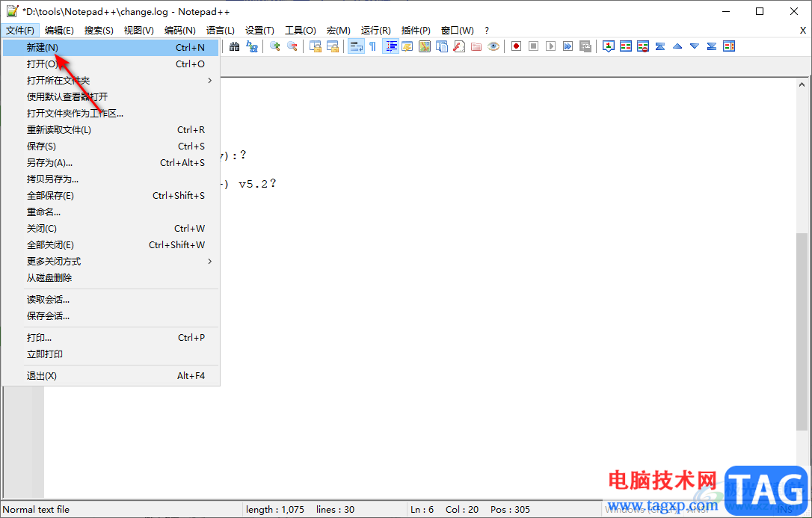
Task: Open the Replace toolbar icon
Action: pos(252,46)
